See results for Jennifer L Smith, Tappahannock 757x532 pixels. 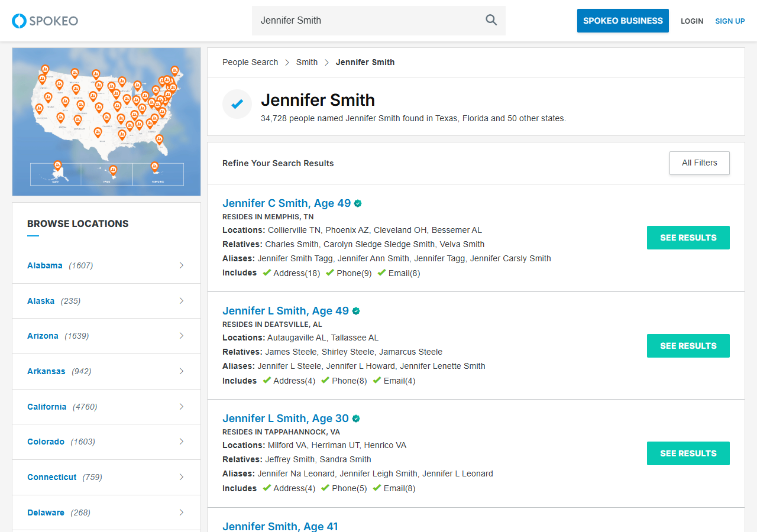pos(688,453)
